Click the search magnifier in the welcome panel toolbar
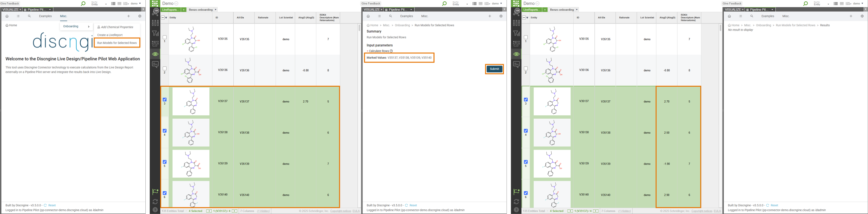This screenshot has width=868, height=214. click(29, 16)
